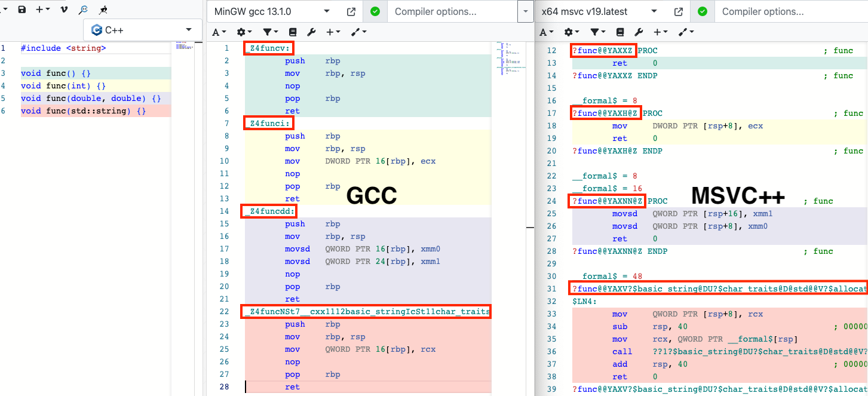Open add-tool menu in MinGW gcc pane
Screen dimensions: 868x396
point(359,32)
